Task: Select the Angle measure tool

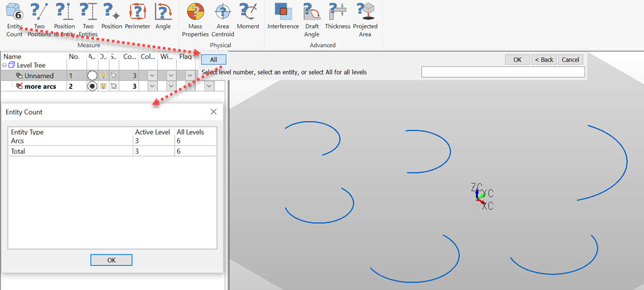Action: (x=163, y=17)
